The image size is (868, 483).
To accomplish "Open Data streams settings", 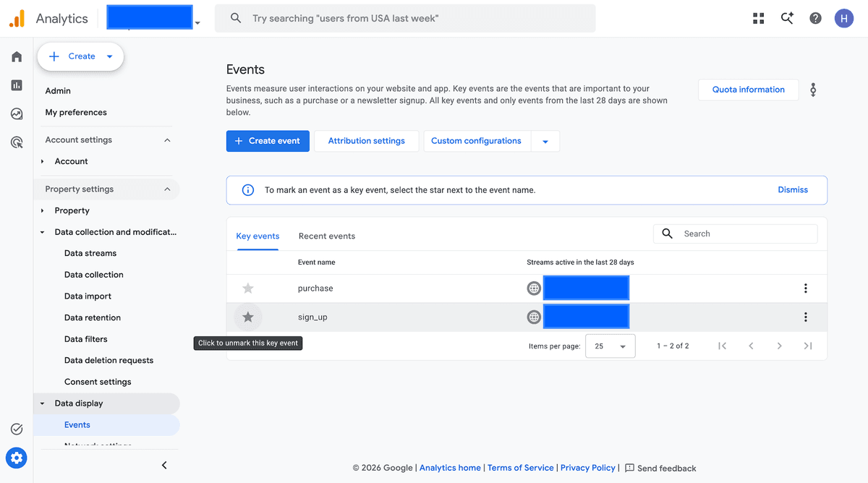I will (x=90, y=253).
